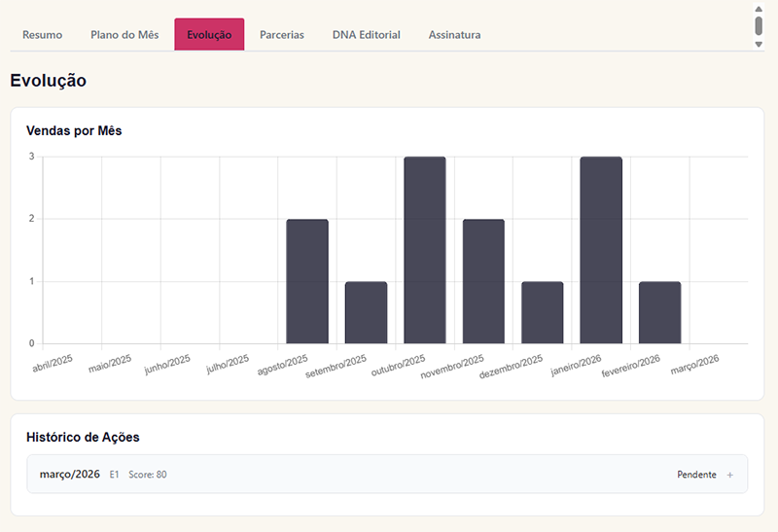Switch to the Assinatura tab
778x532 pixels.
pos(454,35)
